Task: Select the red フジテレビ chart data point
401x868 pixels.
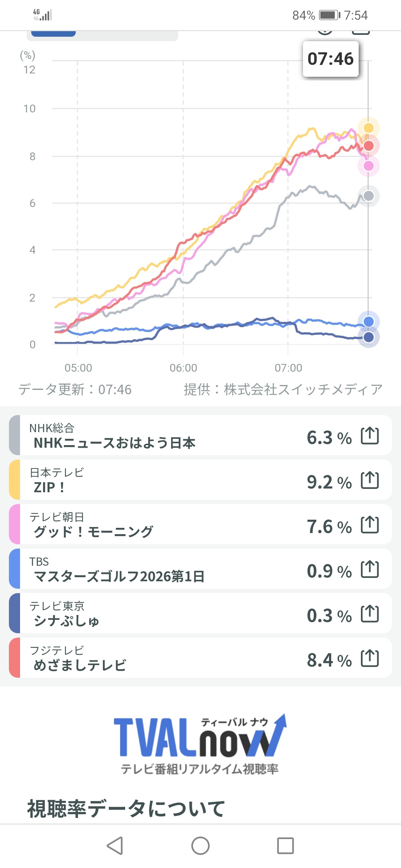Action: [368, 146]
